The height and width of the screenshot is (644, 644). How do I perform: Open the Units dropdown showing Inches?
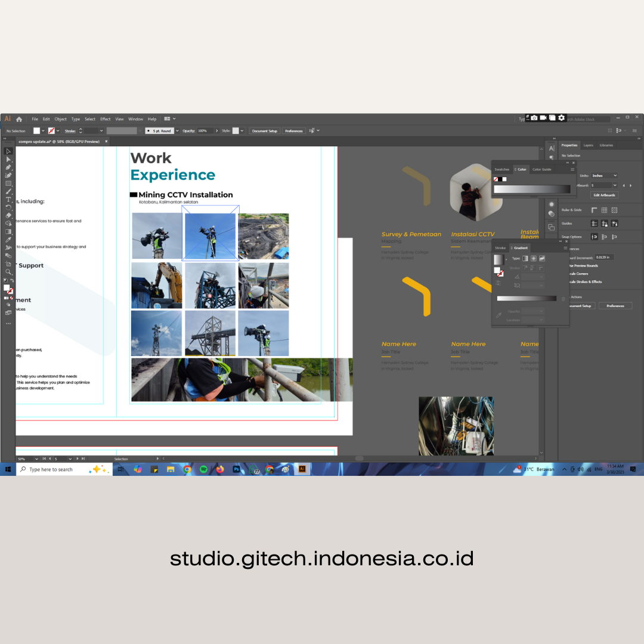(604, 175)
